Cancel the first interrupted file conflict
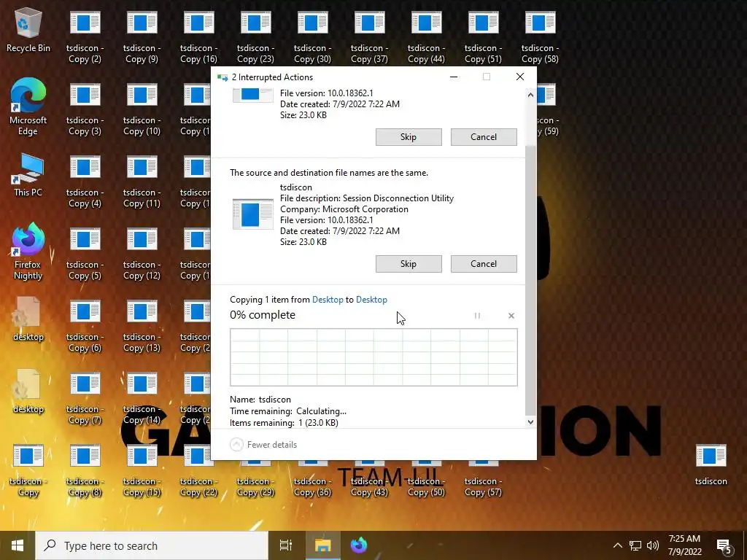This screenshot has width=747, height=560. click(x=484, y=137)
